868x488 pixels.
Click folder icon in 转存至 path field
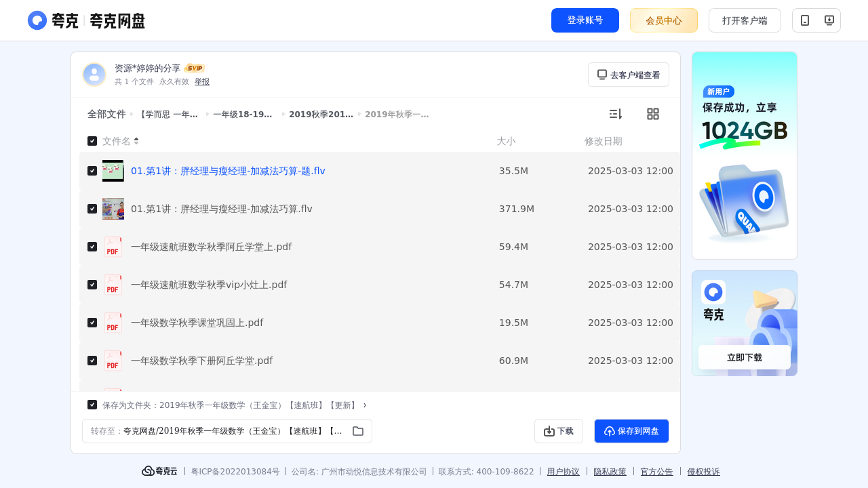(x=358, y=431)
